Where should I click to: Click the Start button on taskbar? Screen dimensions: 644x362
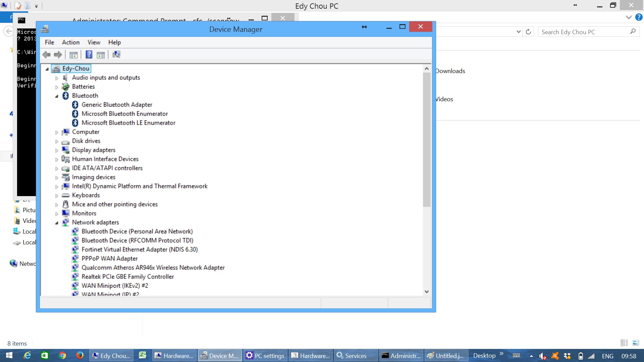coord(9,356)
